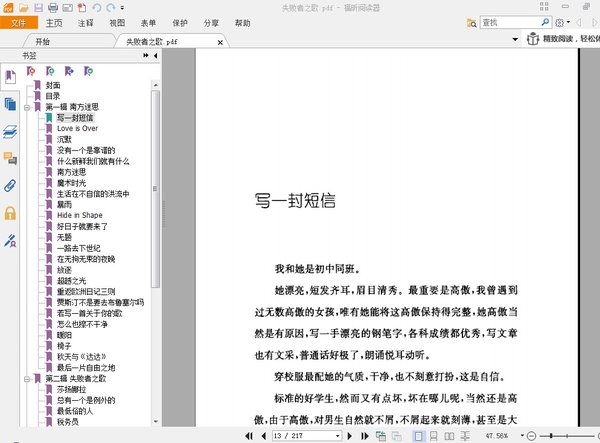600x443 pixels.
Task: Click the 查找 search input field
Action: pyautogui.click(x=505, y=21)
